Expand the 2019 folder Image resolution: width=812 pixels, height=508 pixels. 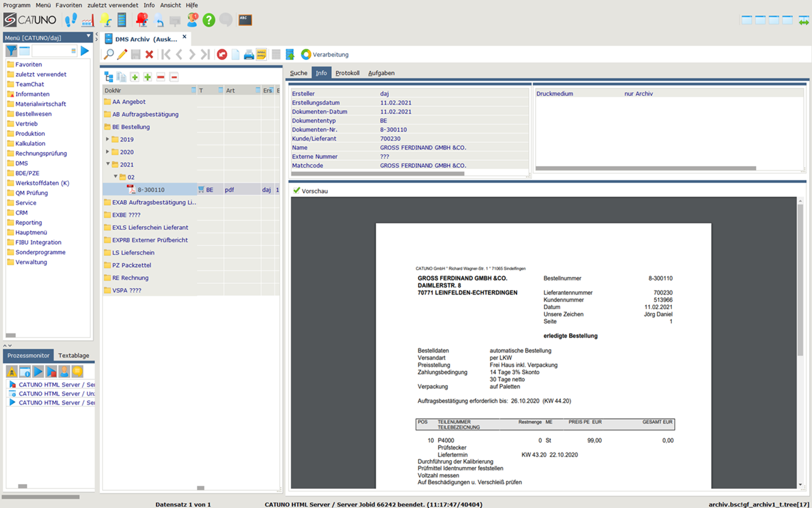[x=107, y=139]
